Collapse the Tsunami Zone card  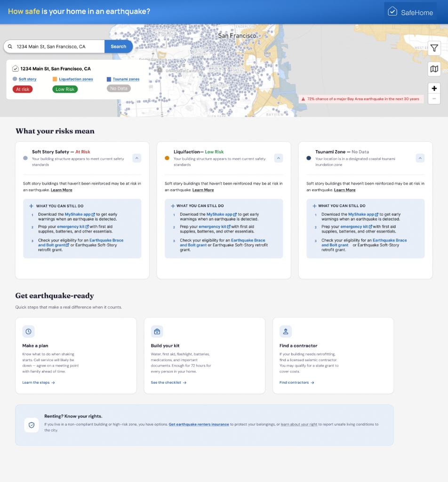click(420, 158)
